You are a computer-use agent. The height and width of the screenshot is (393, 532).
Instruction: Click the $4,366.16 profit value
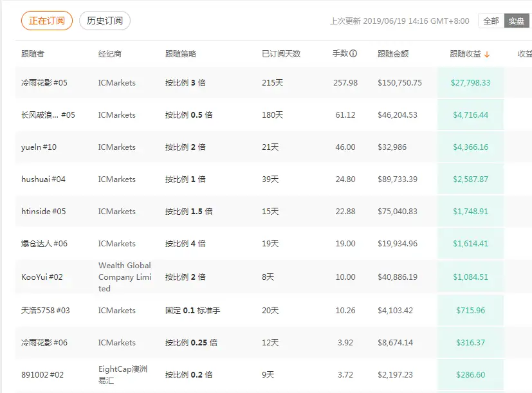pos(471,147)
